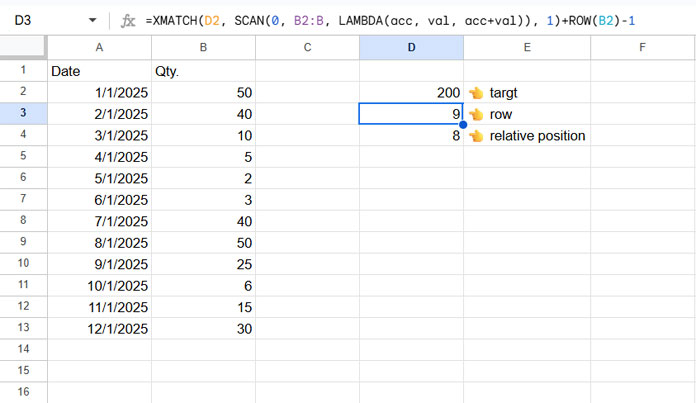This screenshot has width=696, height=403.
Task: Select the cell with 3/1/2025
Action: click(99, 135)
